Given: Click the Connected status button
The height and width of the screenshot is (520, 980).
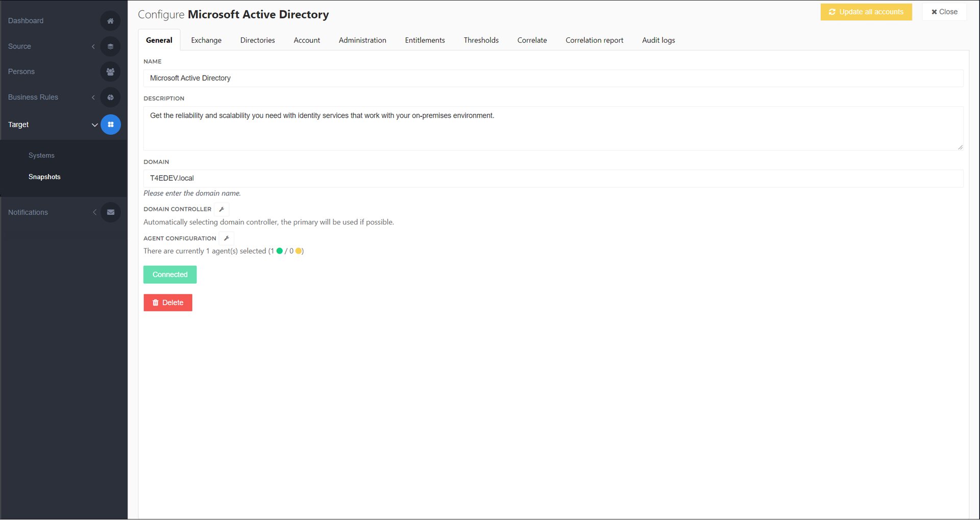Looking at the screenshot, I should [170, 275].
